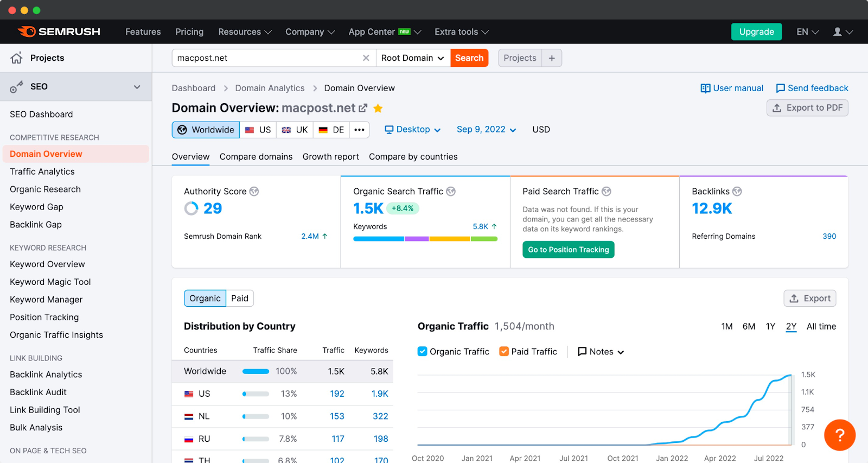Open Features in top navigation

click(x=143, y=32)
